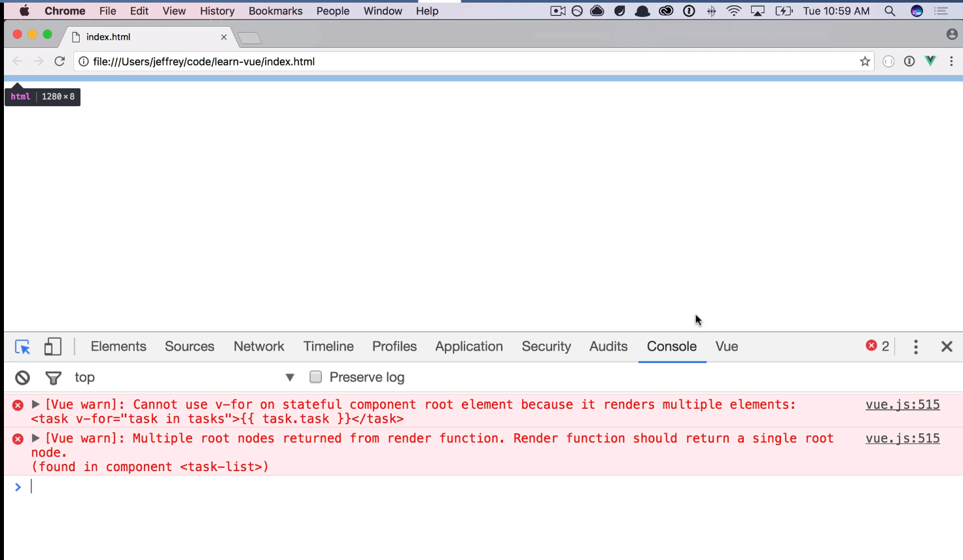Open the Window menu

[x=383, y=11]
